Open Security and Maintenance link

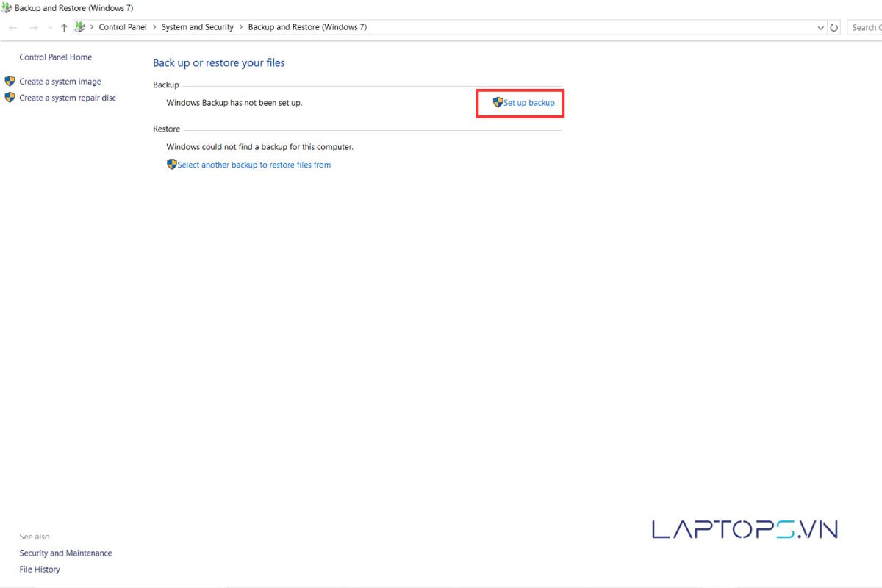click(x=65, y=553)
